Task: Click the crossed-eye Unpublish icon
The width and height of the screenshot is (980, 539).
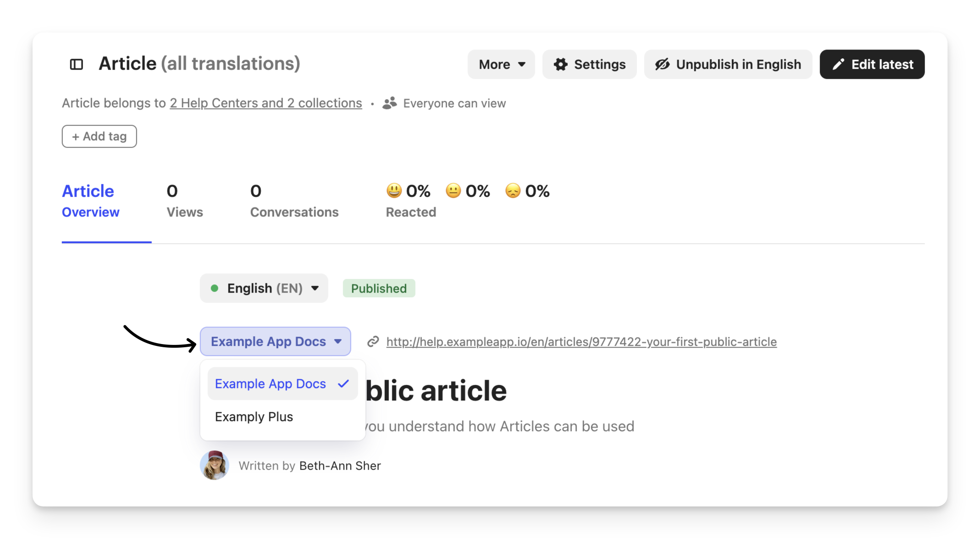Action: (x=662, y=64)
